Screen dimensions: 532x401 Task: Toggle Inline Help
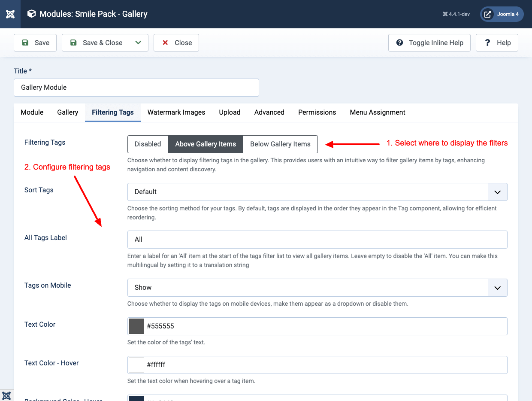(429, 43)
